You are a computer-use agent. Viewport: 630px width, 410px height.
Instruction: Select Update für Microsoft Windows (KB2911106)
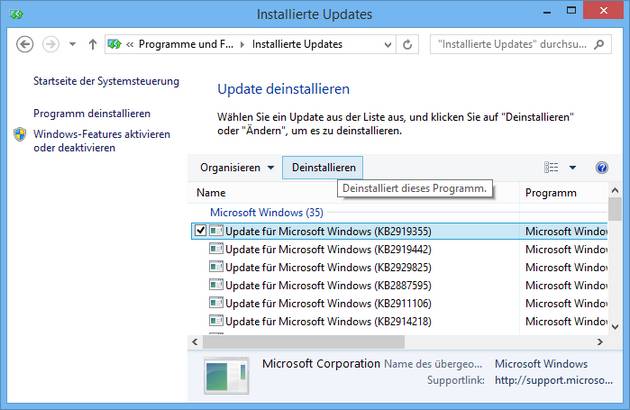[x=328, y=303]
